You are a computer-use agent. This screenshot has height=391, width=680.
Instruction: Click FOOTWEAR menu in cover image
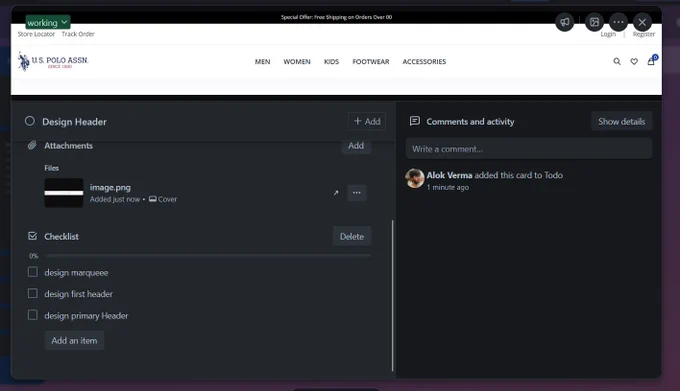(x=371, y=62)
